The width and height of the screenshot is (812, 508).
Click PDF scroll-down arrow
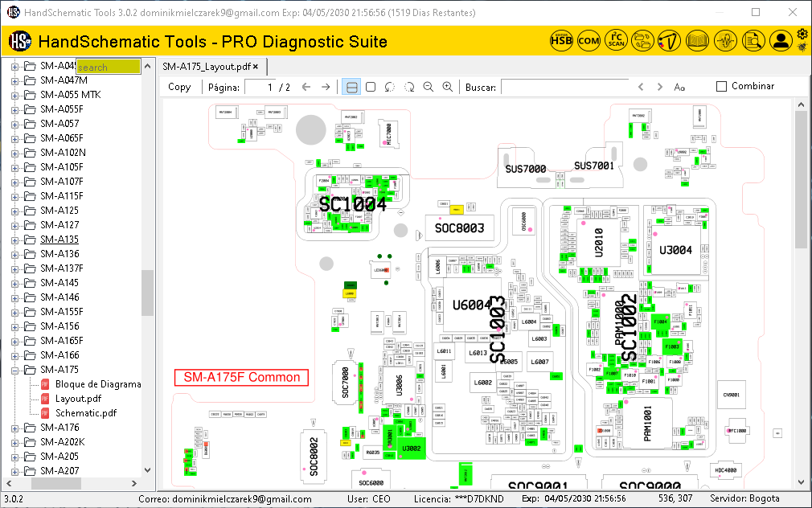click(801, 482)
